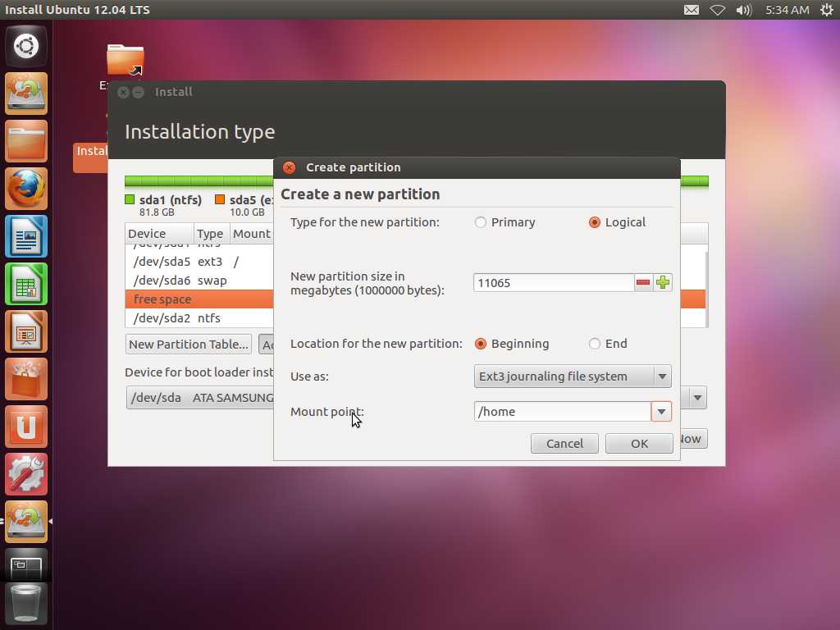Open the Ubuntu Dash home launcher
This screenshot has width=840, height=630.
tap(25, 46)
